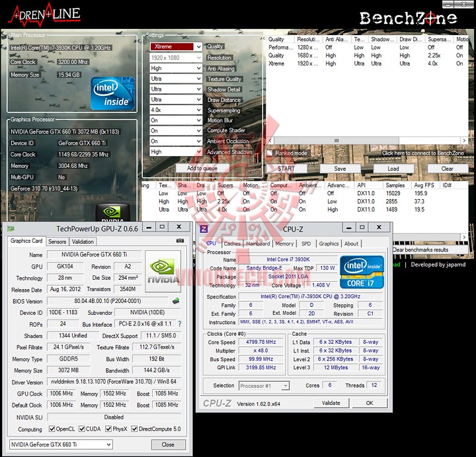Screen dimensions: 476x457
Task: Select the Graphics Card tab in GPU-Z
Action: (x=26, y=241)
